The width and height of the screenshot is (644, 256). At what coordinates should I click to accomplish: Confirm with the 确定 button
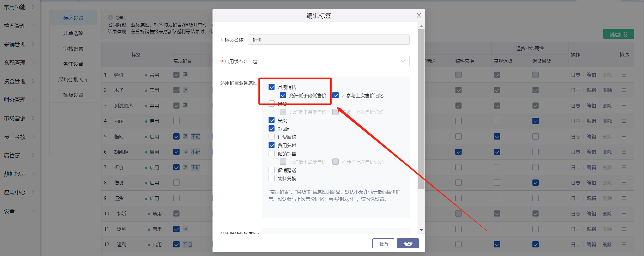click(408, 244)
